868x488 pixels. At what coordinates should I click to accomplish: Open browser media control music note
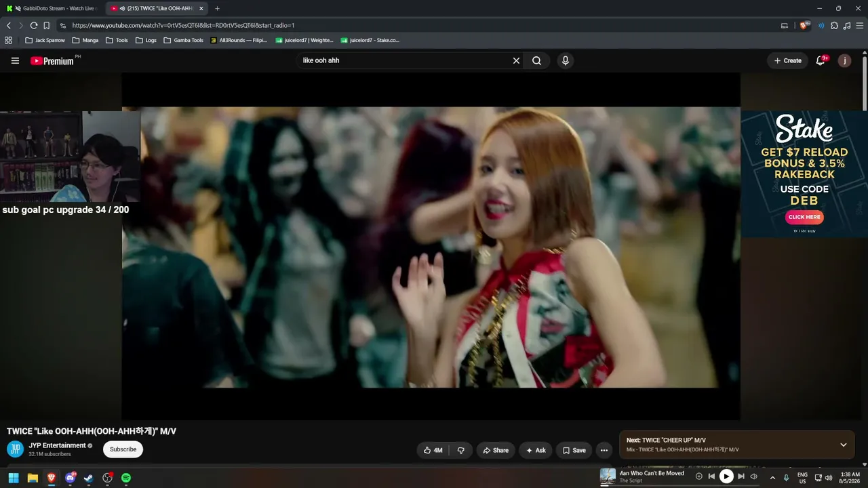(847, 26)
